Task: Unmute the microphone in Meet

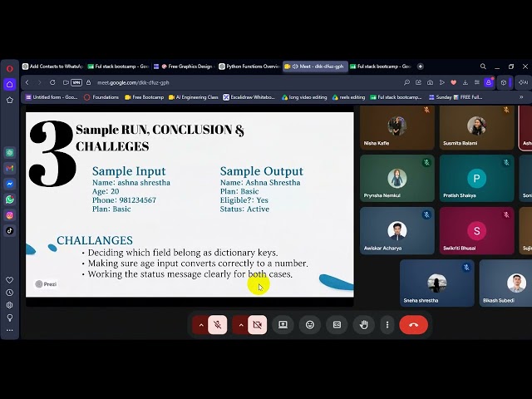Action: coord(218,325)
